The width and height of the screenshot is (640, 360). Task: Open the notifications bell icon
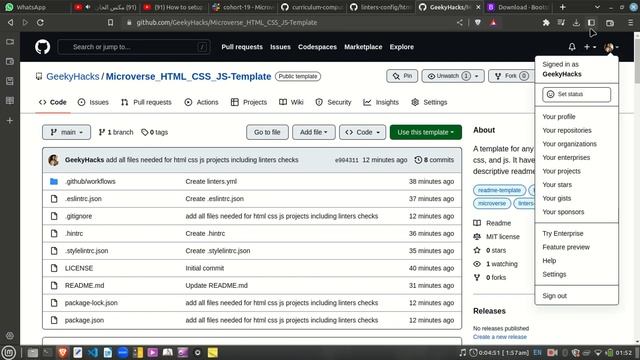[572, 47]
